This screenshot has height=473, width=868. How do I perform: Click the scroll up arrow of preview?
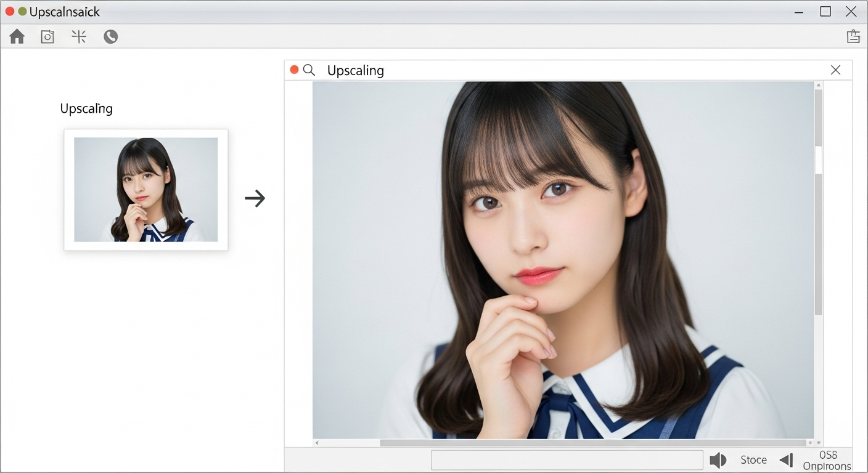pos(819,86)
